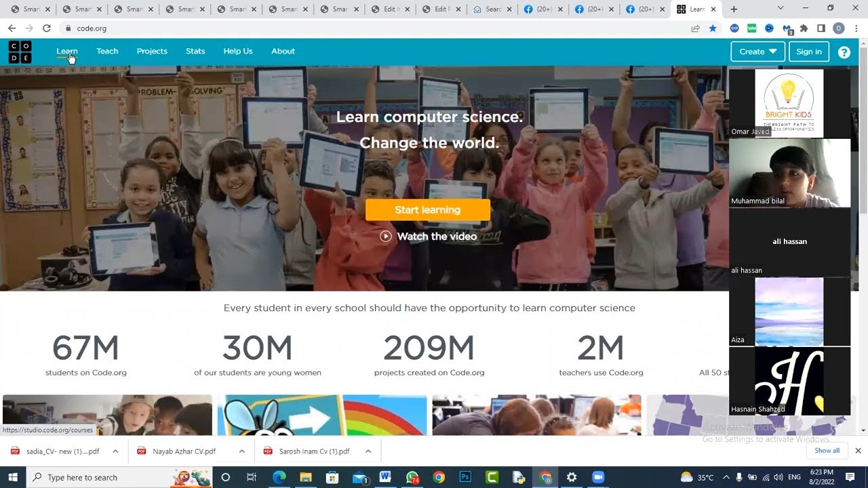Click the Sign in button
The height and width of the screenshot is (488, 868).
coord(809,52)
